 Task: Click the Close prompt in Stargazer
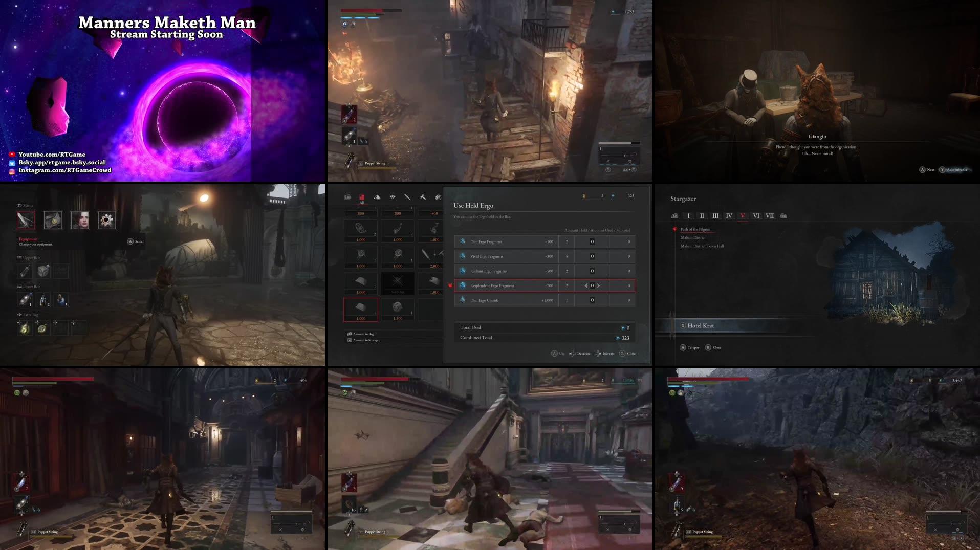coord(713,347)
